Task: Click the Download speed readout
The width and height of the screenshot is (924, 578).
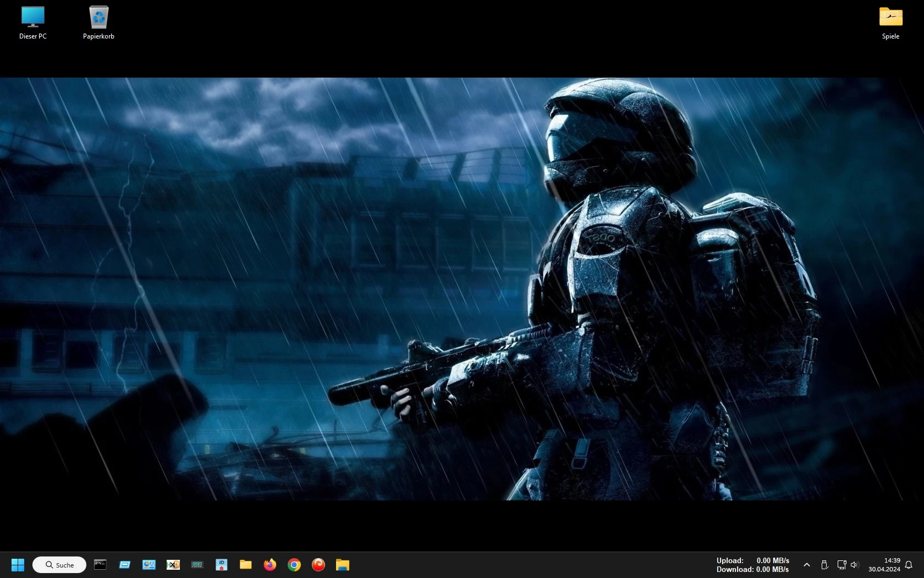Action: click(x=752, y=569)
